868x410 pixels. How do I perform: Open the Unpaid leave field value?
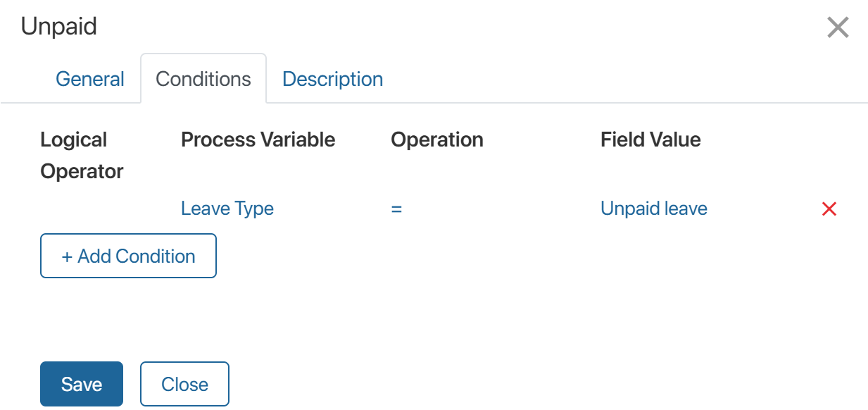[x=654, y=209]
